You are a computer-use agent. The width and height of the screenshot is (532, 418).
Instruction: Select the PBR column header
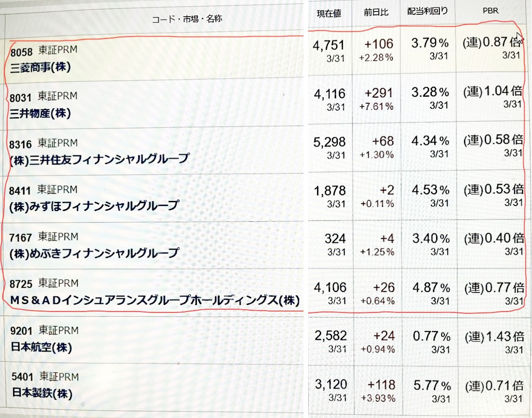click(x=491, y=11)
